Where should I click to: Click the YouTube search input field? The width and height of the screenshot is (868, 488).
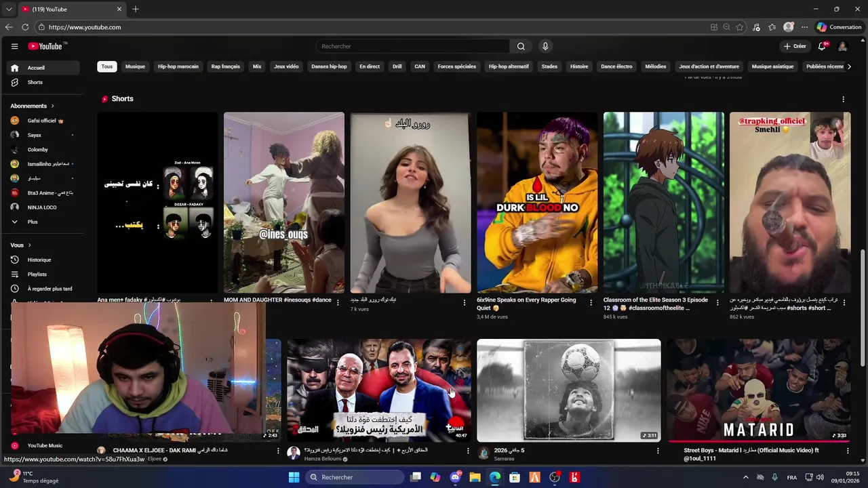[412, 46]
